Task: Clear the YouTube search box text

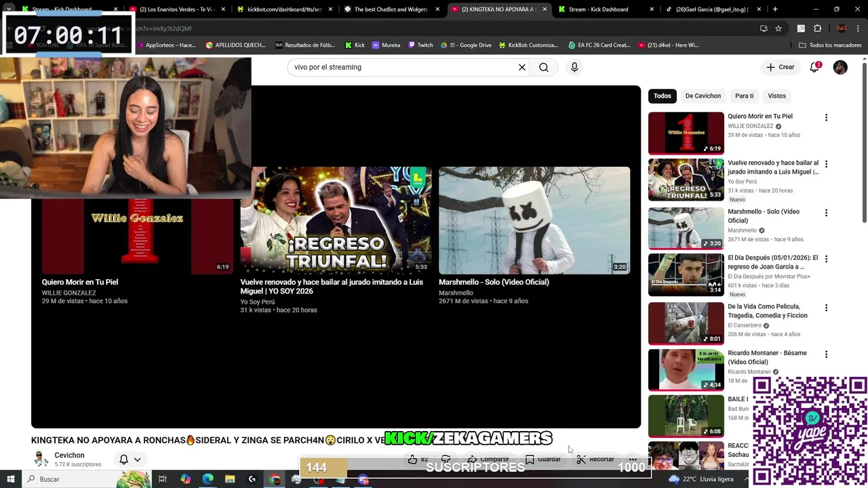Action: point(522,67)
